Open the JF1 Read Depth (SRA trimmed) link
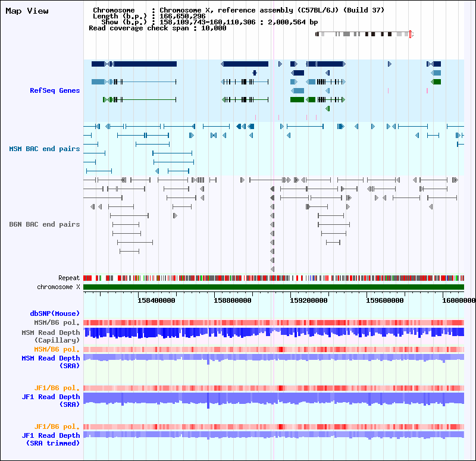 click(x=51, y=439)
